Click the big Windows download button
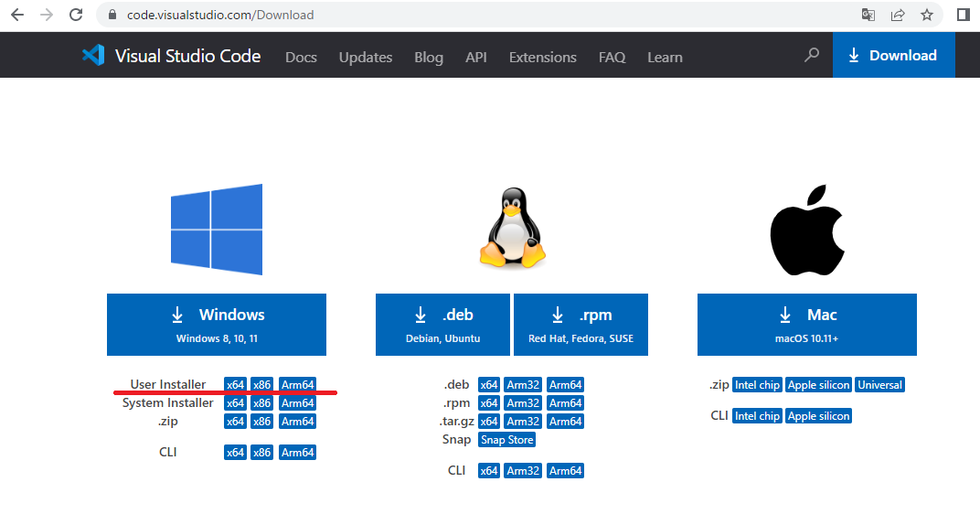 coord(217,325)
